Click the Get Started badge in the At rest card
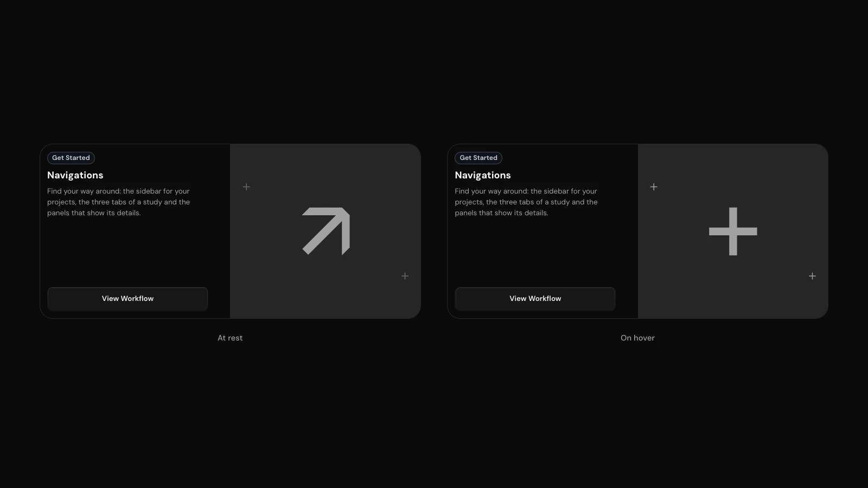Screen dimensions: 868x488 [x=71, y=158]
